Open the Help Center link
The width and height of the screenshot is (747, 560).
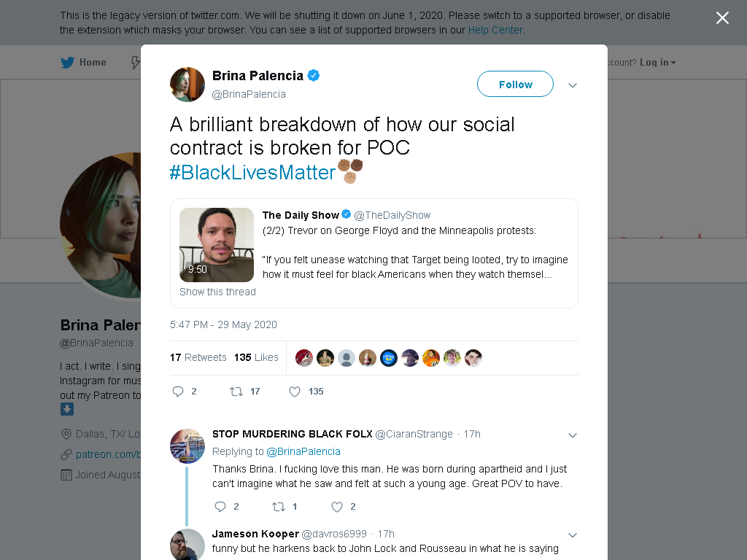coord(495,30)
